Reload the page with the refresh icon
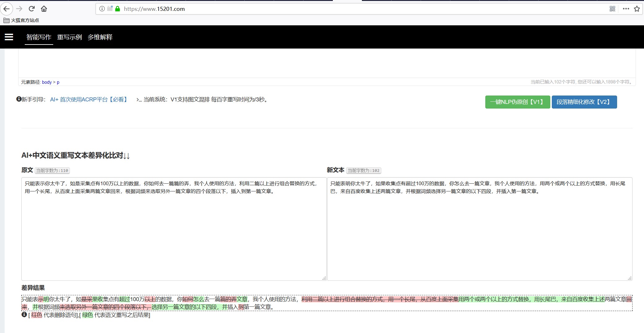This screenshot has height=333, width=644. tap(32, 9)
